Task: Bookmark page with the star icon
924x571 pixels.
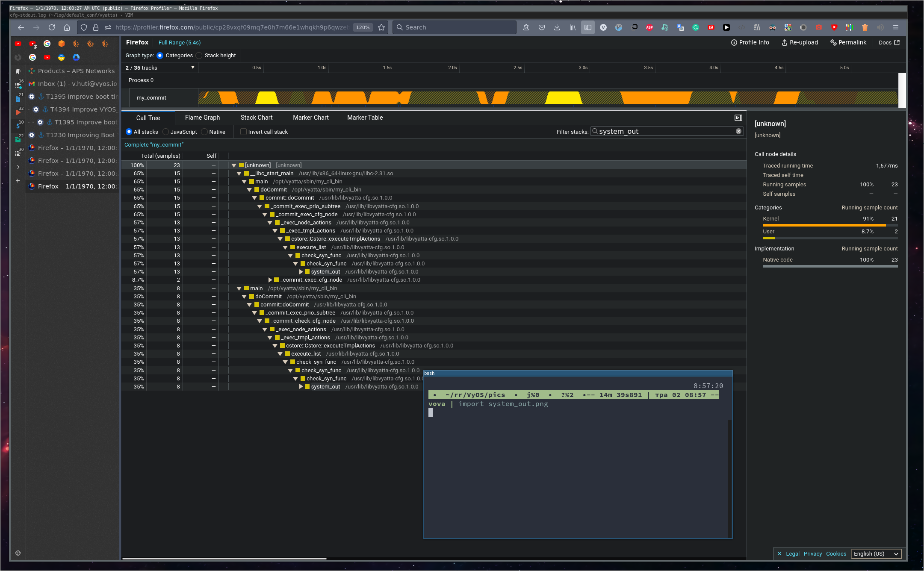Action: (x=381, y=27)
